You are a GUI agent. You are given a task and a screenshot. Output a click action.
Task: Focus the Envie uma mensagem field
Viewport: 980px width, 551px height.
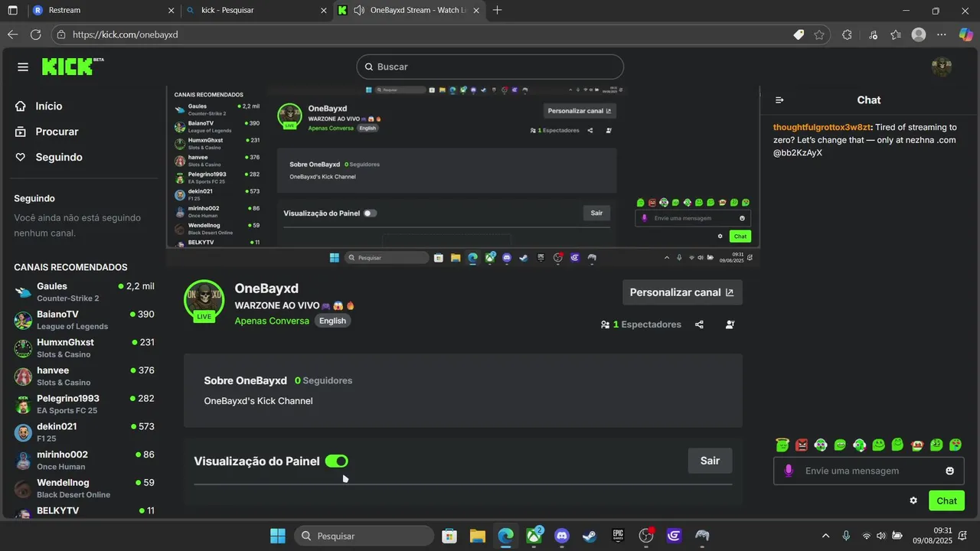pyautogui.click(x=868, y=471)
